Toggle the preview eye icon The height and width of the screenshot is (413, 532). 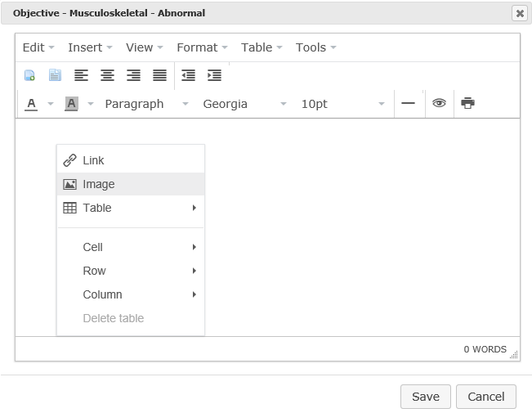point(439,103)
